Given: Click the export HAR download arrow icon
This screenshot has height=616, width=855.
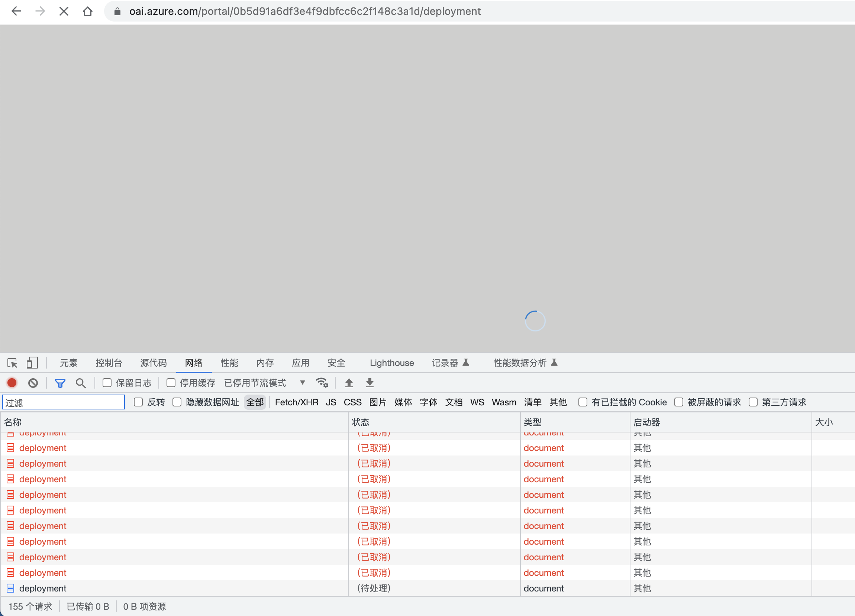Looking at the screenshot, I should (370, 383).
